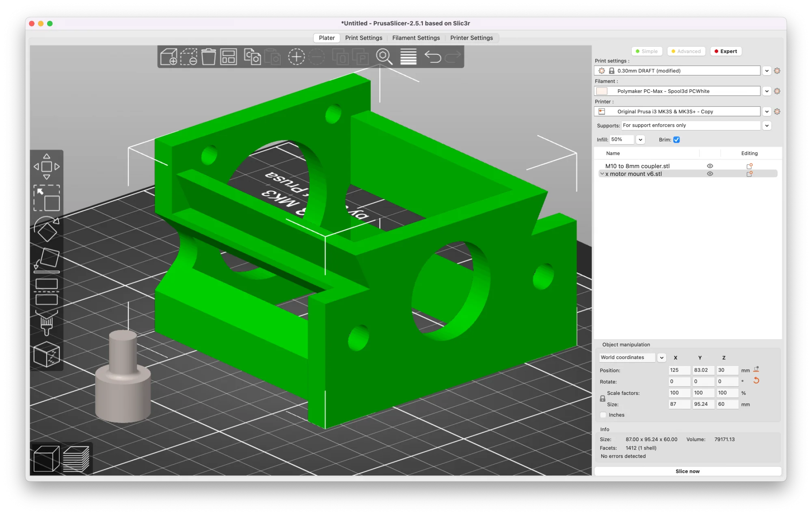The height and width of the screenshot is (515, 812).
Task: Click the Slice now button
Action: pos(688,471)
